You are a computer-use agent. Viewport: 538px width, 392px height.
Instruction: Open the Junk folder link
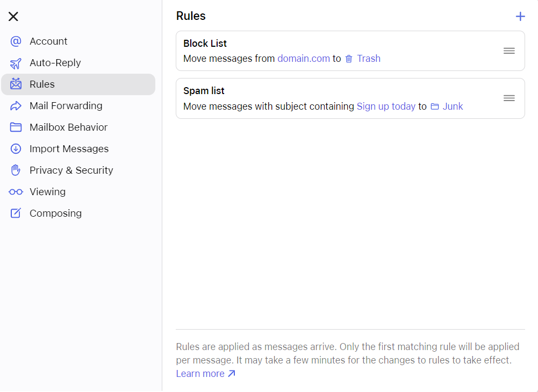453,106
